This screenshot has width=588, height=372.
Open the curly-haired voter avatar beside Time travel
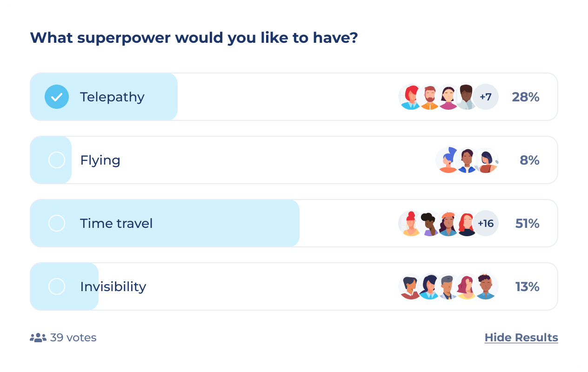tap(429, 223)
